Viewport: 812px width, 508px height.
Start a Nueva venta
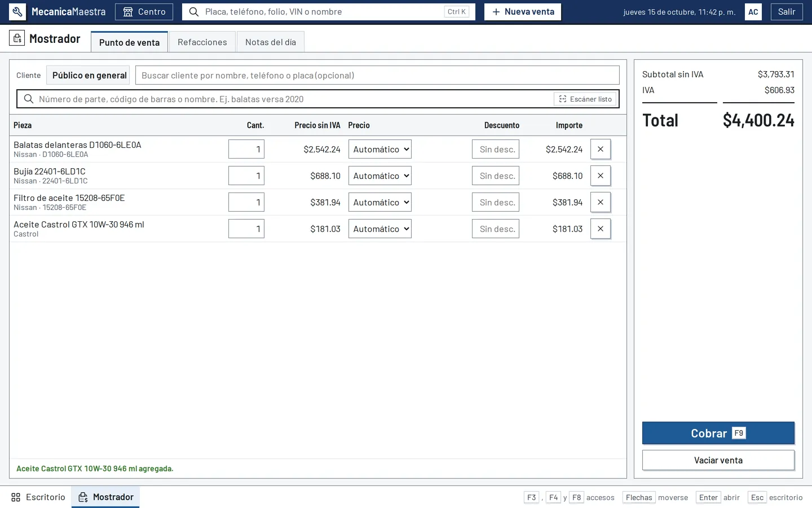[523, 12]
